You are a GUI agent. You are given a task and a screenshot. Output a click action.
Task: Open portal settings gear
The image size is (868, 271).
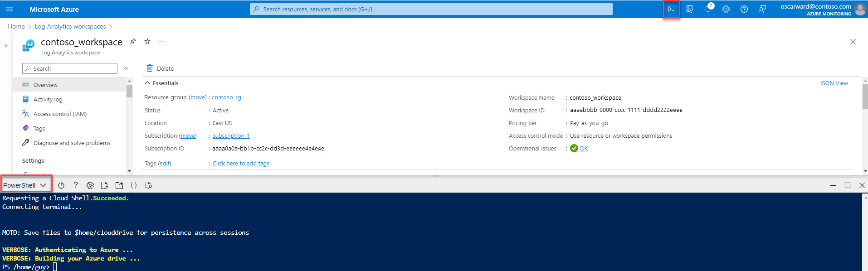(x=726, y=9)
